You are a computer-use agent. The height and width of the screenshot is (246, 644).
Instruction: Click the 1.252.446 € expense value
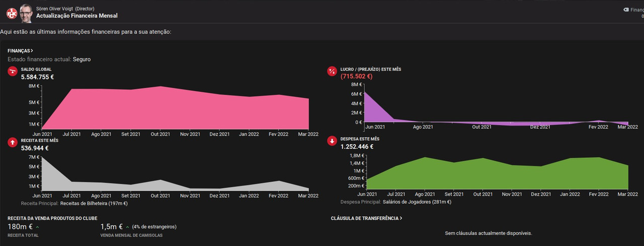(x=357, y=147)
